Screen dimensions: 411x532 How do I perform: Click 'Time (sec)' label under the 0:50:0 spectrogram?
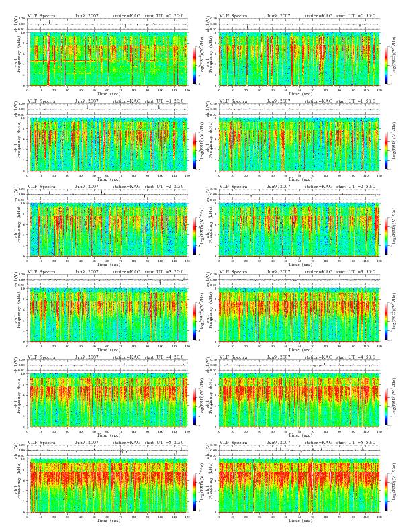coord(300,93)
